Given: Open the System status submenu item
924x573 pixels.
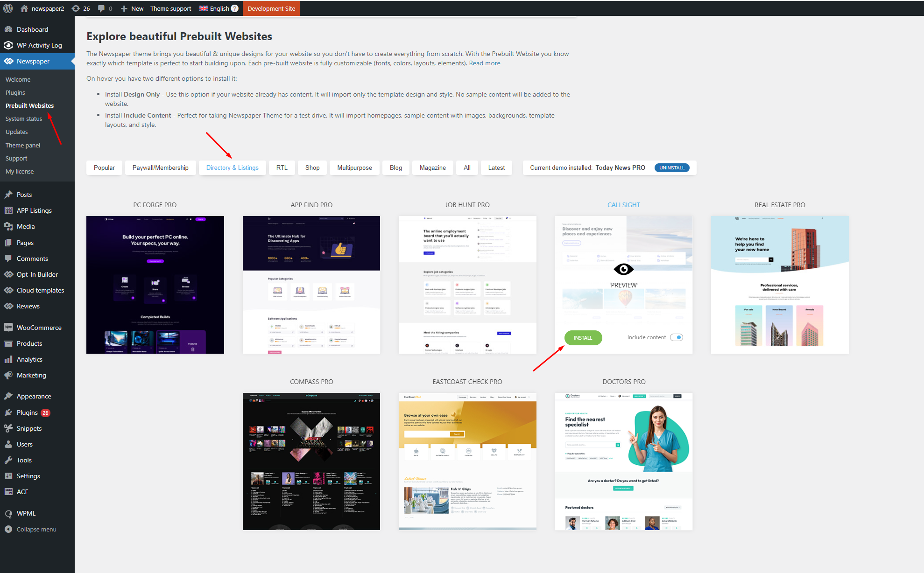Looking at the screenshot, I should (x=24, y=119).
